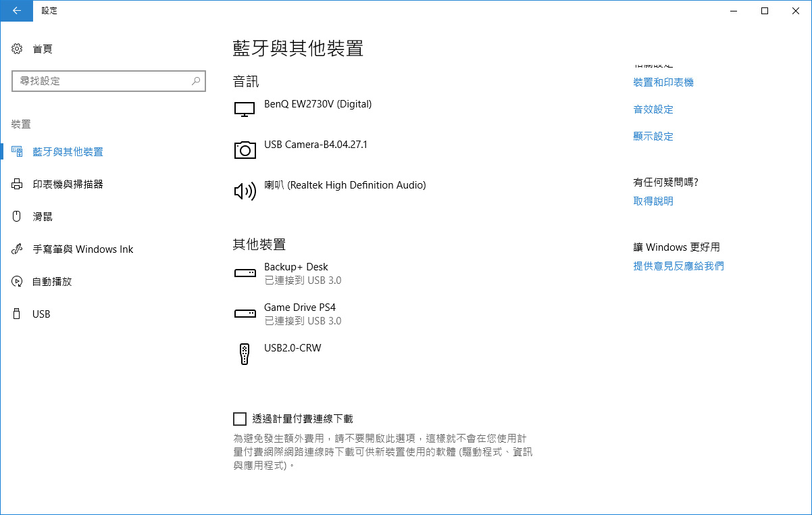Open the 裝置和印表機 link

(x=663, y=82)
